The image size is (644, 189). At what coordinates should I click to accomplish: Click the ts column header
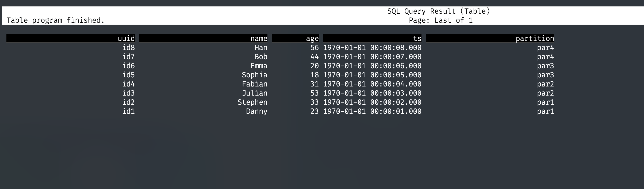click(x=372, y=38)
